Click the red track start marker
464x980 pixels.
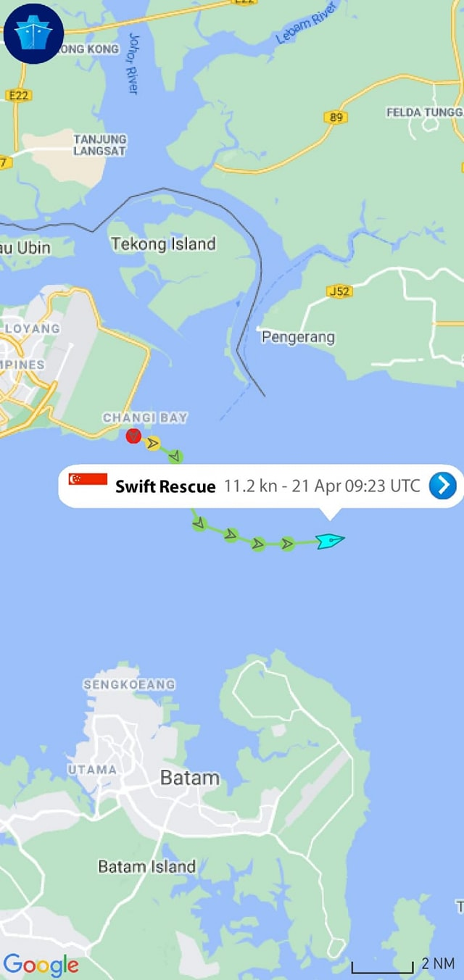(x=133, y=436)
